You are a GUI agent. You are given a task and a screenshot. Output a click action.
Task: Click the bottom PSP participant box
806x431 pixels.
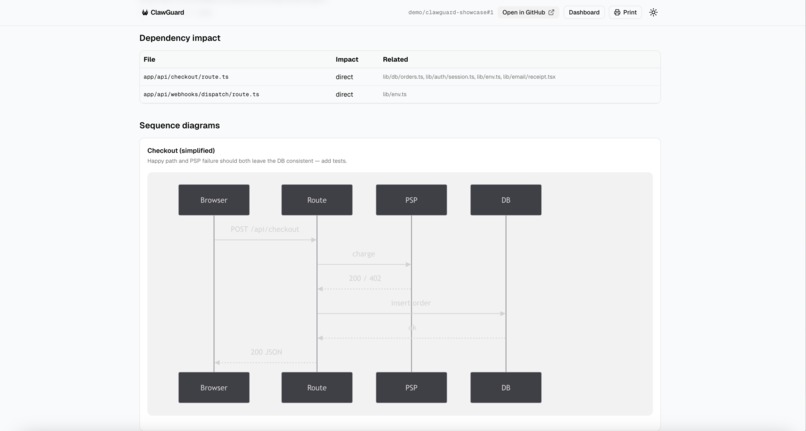[411, 388]
